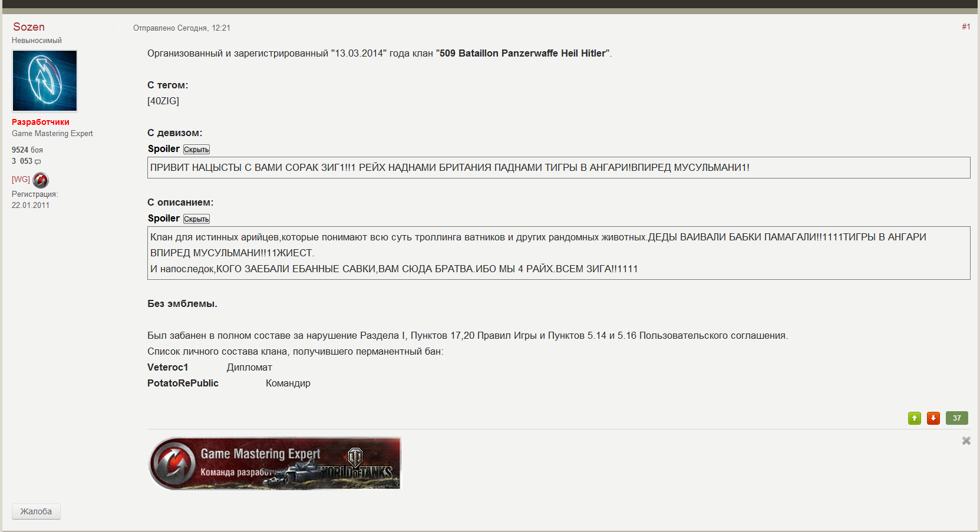Collapse the description spoiler with Скрыть
The height and width of the screenshot is (532, 980).
[196, 219]
